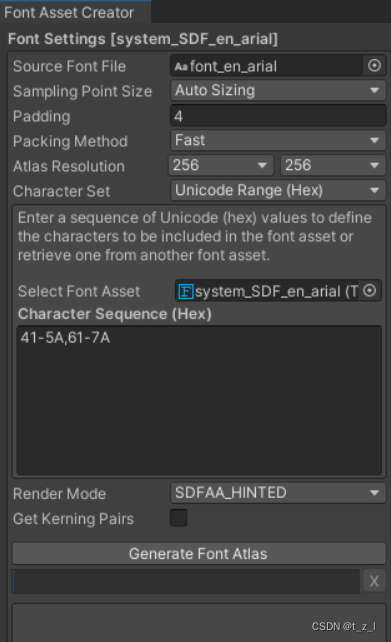Screen dimensions: 391x642
Task: Click the Aa font file icon
Action: tap(181, 66)
